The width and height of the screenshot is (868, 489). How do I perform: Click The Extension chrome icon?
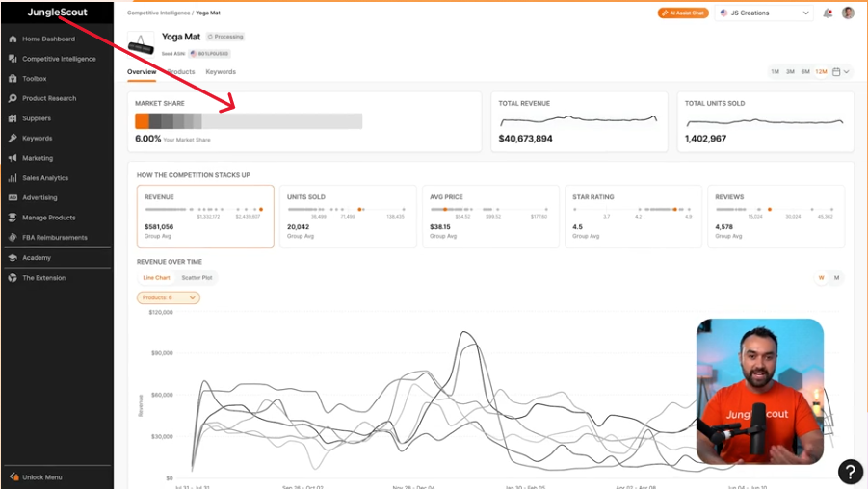13,277
